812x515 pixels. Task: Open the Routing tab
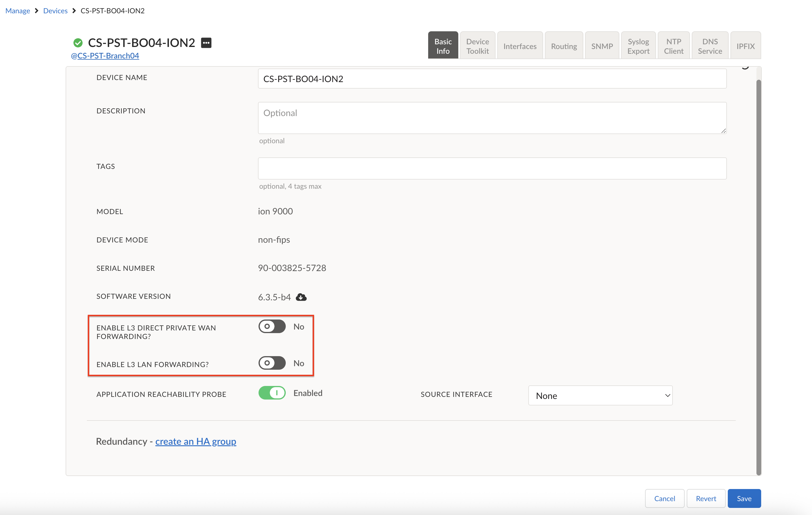[563, 45]
